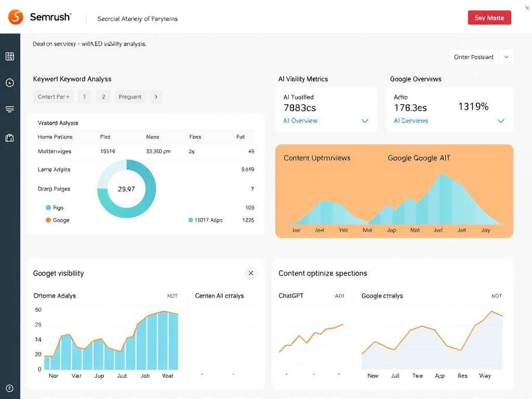
Task: Select the compass icon in the sidebar
Action: pos(10,83)
